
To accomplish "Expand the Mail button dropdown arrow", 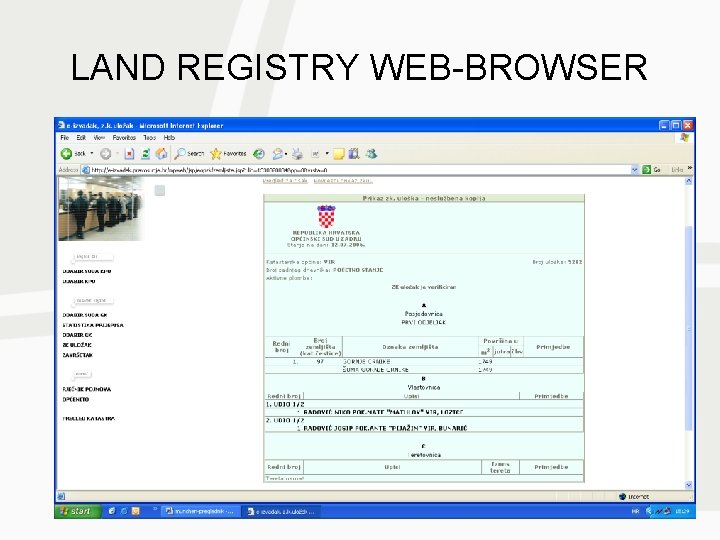I will tap(286, 154).
